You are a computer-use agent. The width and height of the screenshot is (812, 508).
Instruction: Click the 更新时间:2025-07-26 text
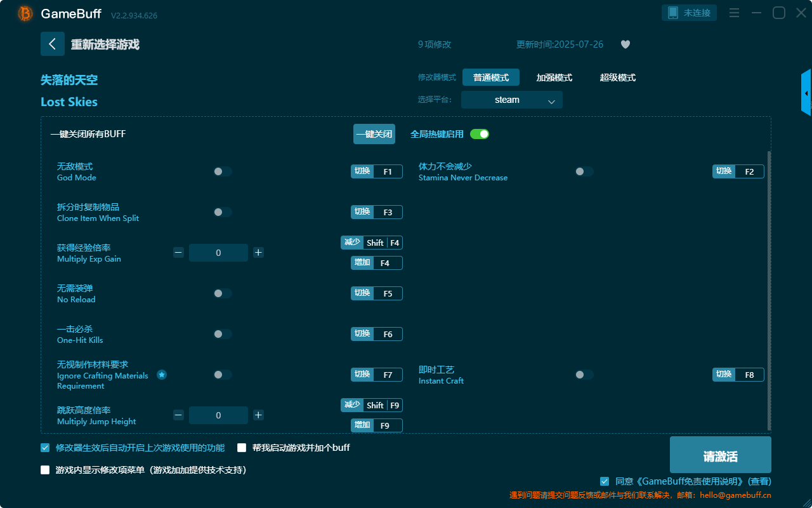560,44
